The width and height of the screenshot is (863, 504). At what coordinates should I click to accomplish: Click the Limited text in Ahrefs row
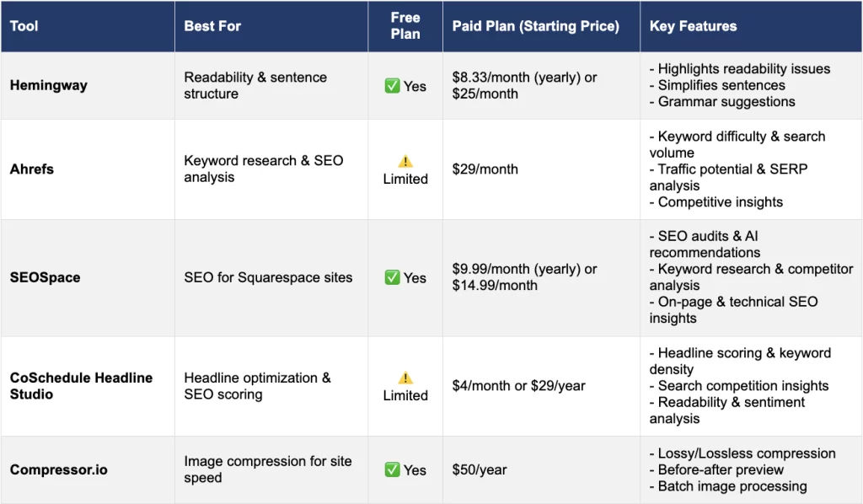pyautogui.click(x=405, y=179)
